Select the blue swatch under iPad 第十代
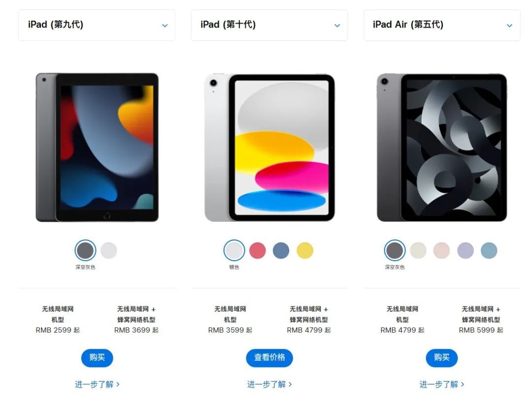Viewport: 532px width, 403px height. (x=281, y=250)
